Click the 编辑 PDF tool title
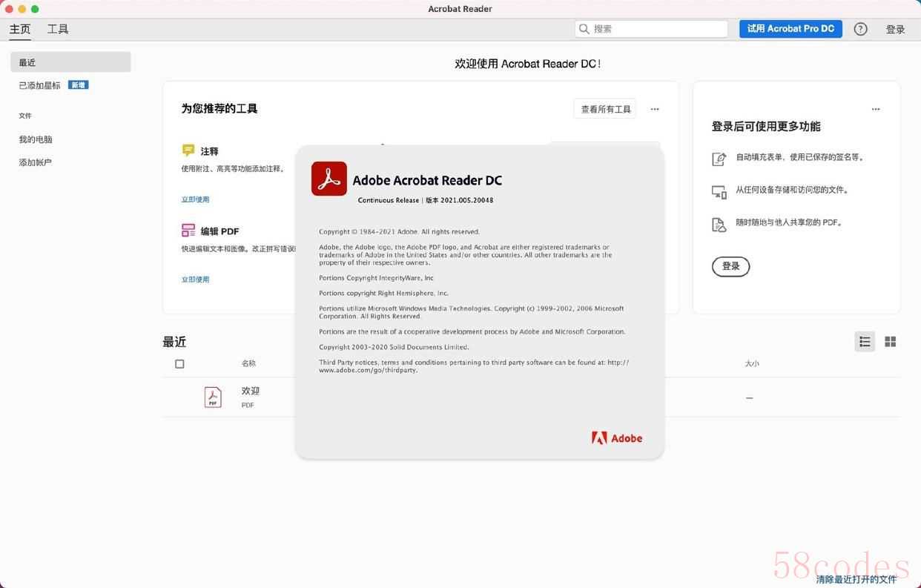 (x=219, y=231)
